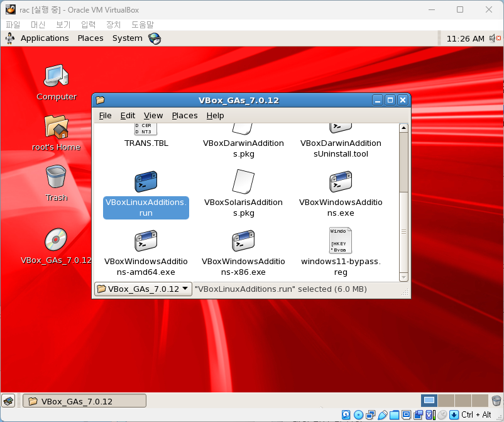
Task: Open the VBox_GAs_7.0.12 location dropdown
Action: click(x=143, y=289)
